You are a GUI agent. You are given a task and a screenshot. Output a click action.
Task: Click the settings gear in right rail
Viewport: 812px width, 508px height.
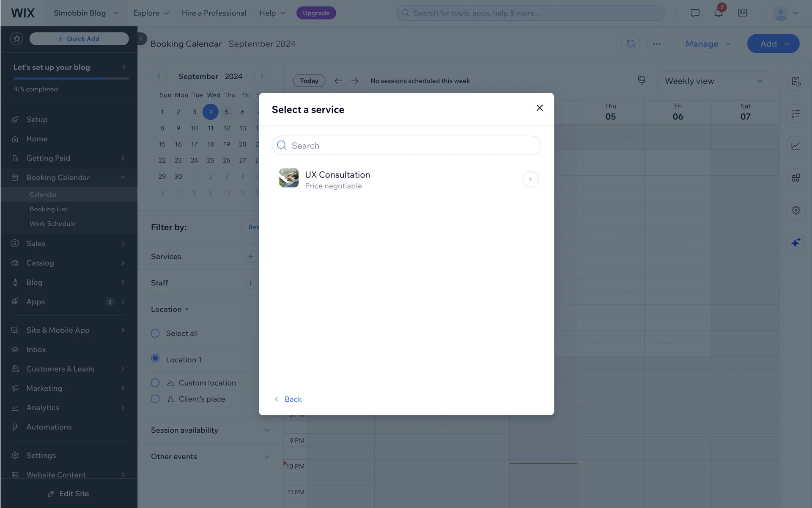[x=796, y=210]
